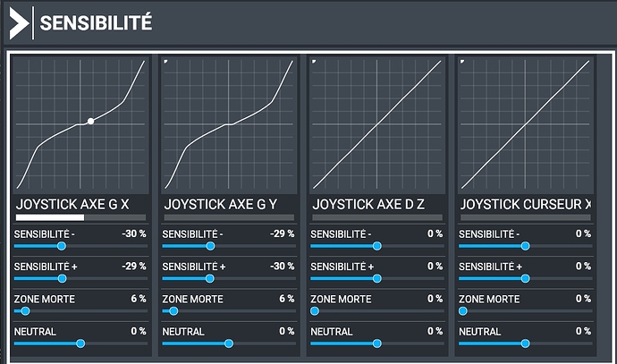Click Neutral slider handle for Joystick Curseur X

coord(525,343)
